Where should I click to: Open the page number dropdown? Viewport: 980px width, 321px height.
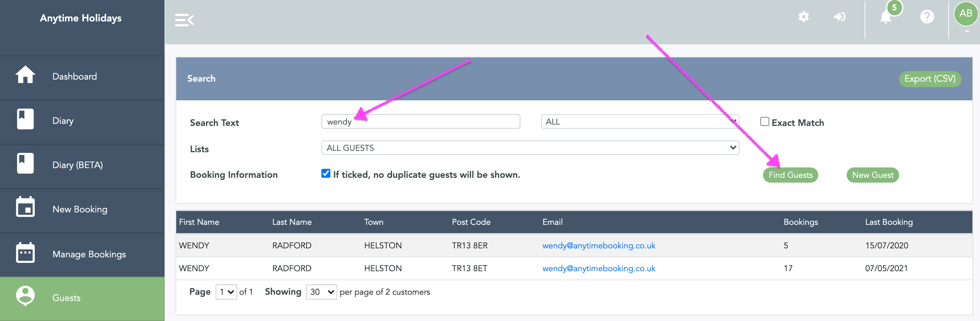point(226,292)
